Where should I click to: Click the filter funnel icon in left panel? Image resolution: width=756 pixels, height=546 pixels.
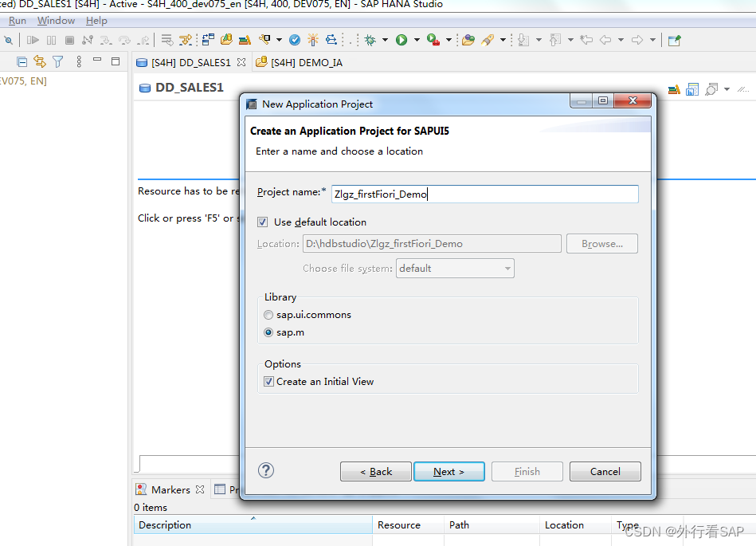(58, 61)
